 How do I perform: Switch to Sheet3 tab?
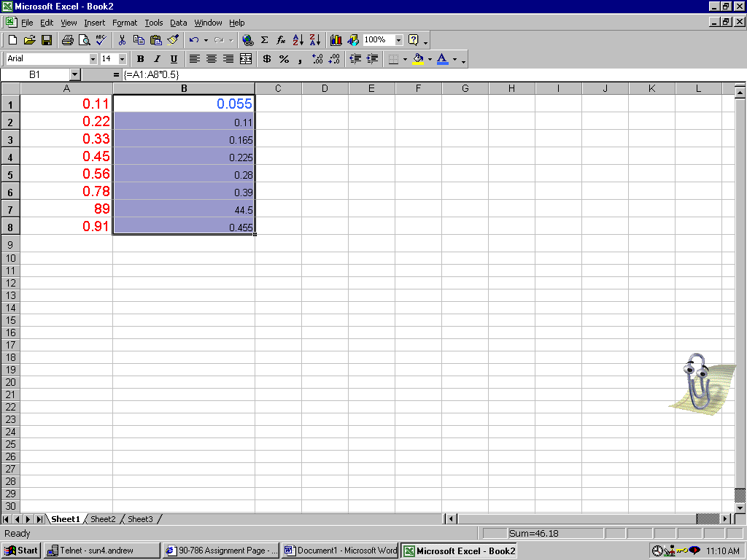141,519
